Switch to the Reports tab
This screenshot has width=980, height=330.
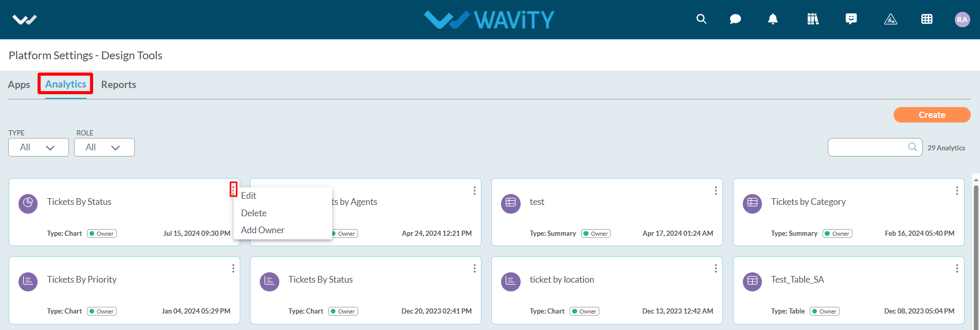point(118,84)
